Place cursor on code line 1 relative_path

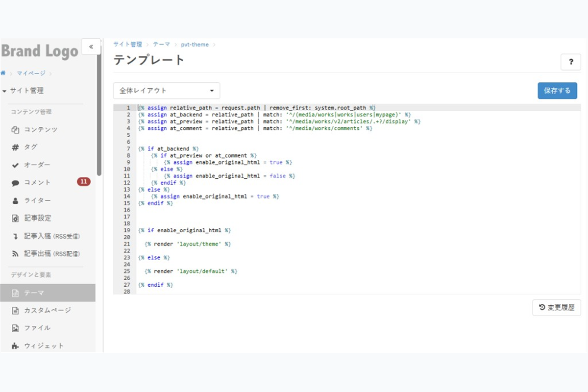(x=192, y=107)
